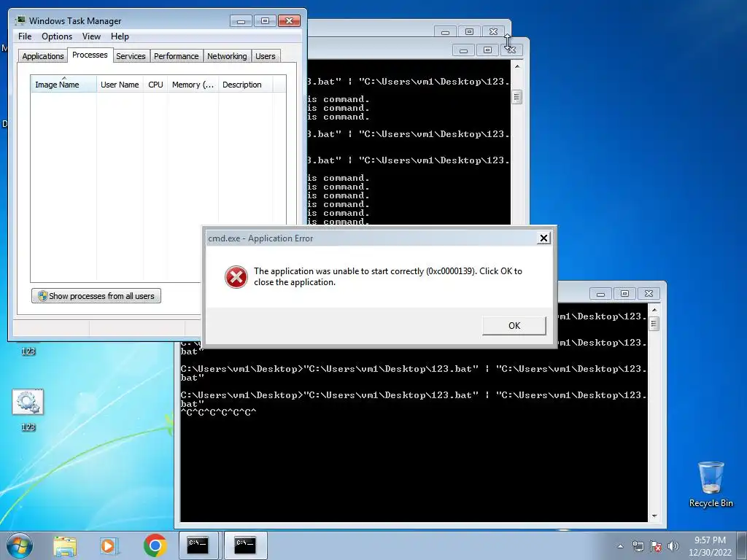
Task: Click the Task Manager title bar icon
Action: 20,20
